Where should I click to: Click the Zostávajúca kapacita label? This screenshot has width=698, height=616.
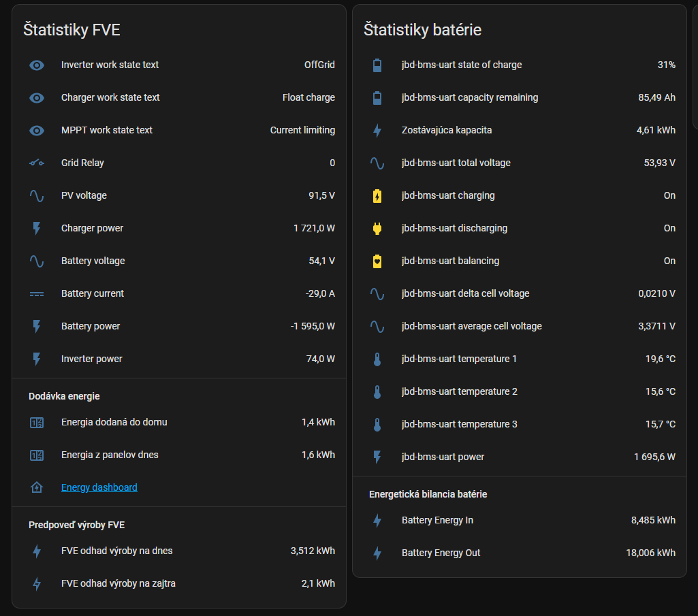point(447,130)
